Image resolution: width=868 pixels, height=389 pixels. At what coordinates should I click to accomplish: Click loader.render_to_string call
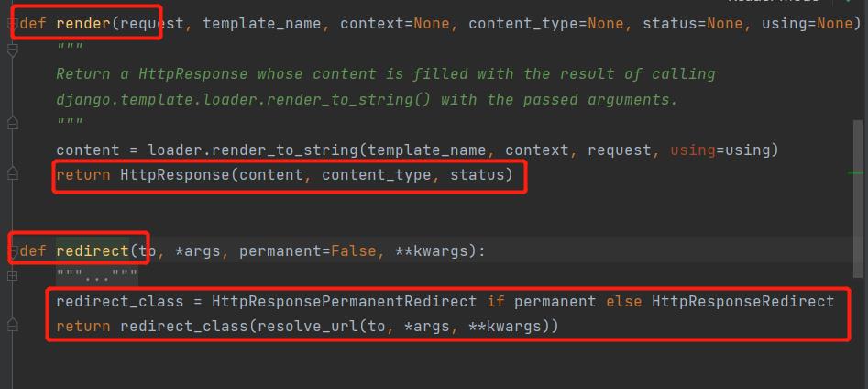238,149
